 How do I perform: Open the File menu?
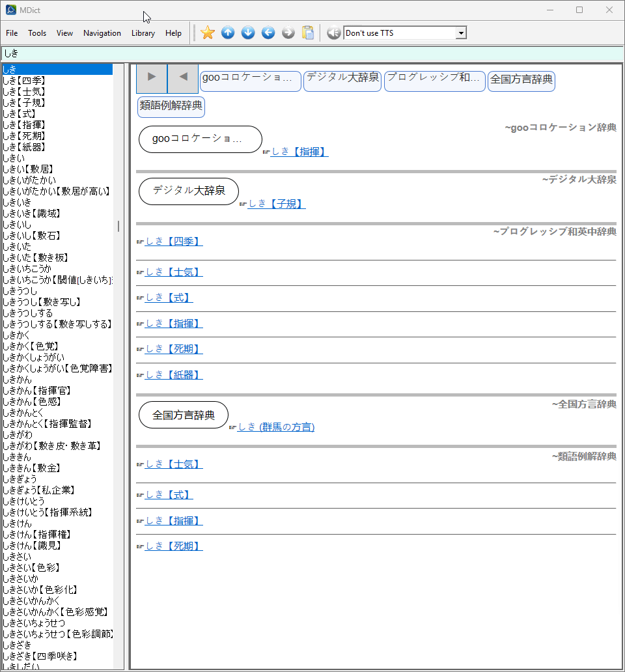coord(12,33)
